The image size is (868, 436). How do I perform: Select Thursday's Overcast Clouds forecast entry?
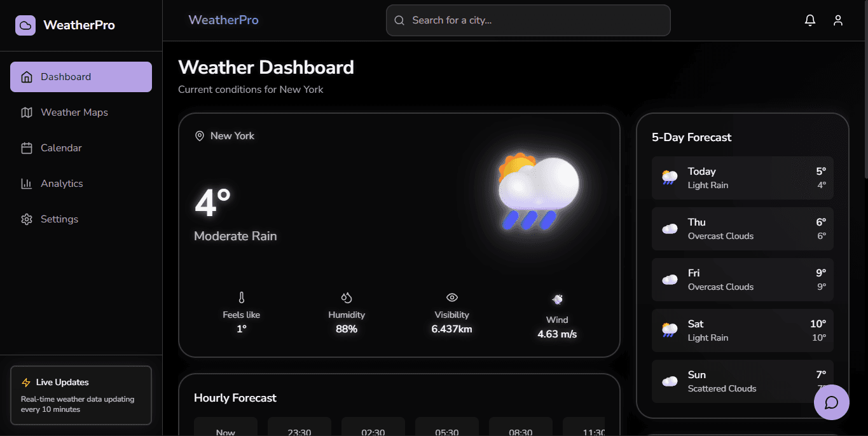pyautogui.click(x=742, y=229)
